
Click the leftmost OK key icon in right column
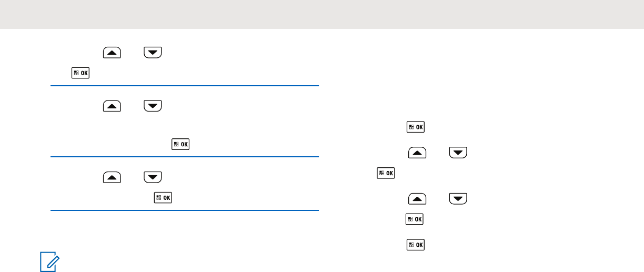[x=386, y=173]
